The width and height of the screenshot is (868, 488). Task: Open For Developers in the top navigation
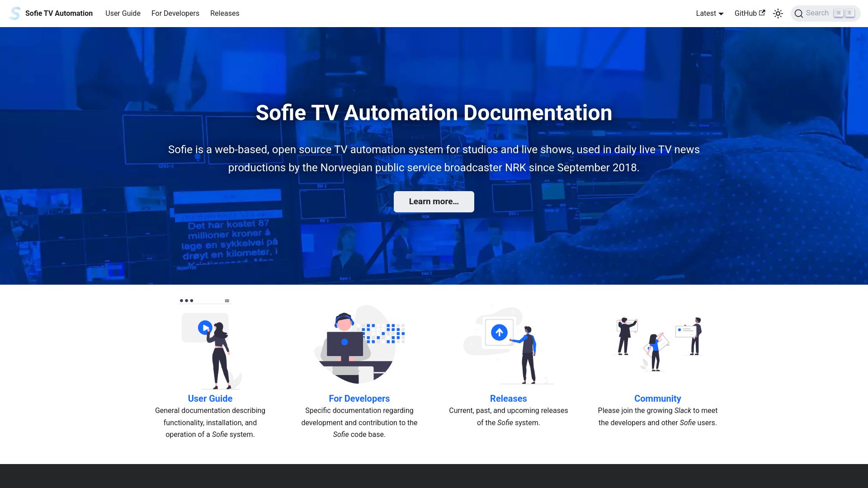click(x=175, y=14)
